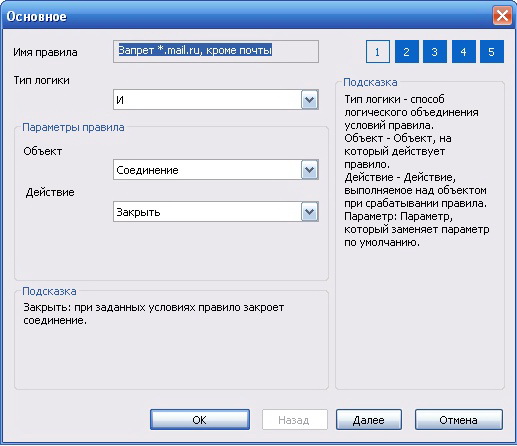This screenshot has width=517, height=446.
Task: Close the Основное dialog window
Action: pos(502,16)
